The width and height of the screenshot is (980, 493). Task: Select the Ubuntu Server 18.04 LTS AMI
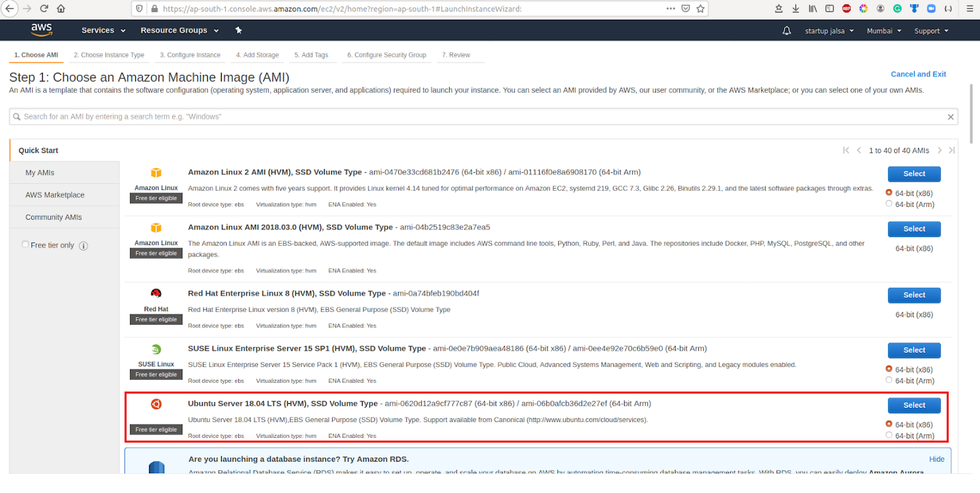(x=914, y=404)
